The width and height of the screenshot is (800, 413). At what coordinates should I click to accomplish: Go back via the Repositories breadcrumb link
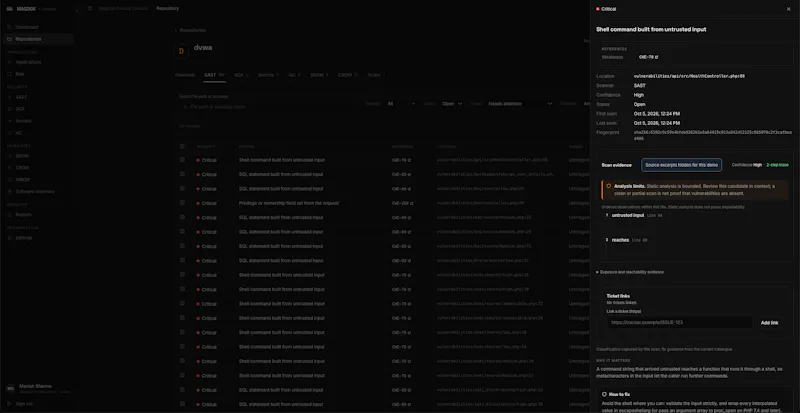click(191, 30)
